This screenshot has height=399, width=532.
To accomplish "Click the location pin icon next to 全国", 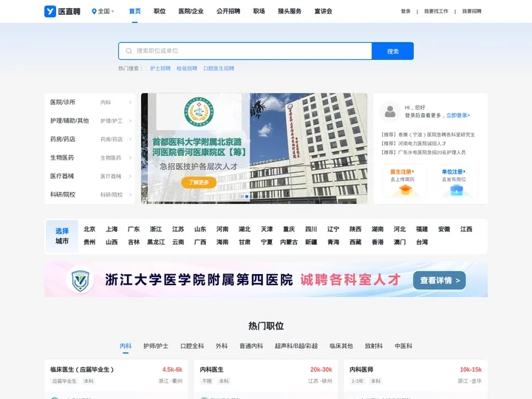I will point(94,11).
